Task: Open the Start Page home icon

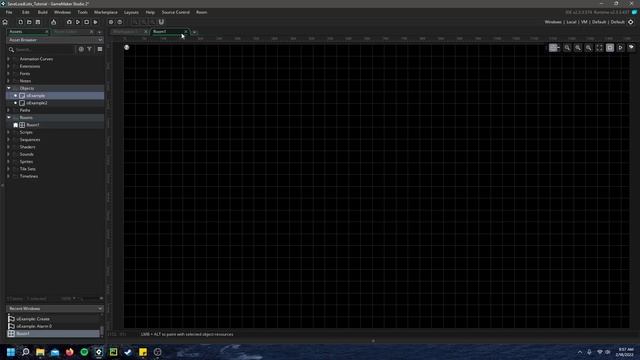Action: click(5, 22)
